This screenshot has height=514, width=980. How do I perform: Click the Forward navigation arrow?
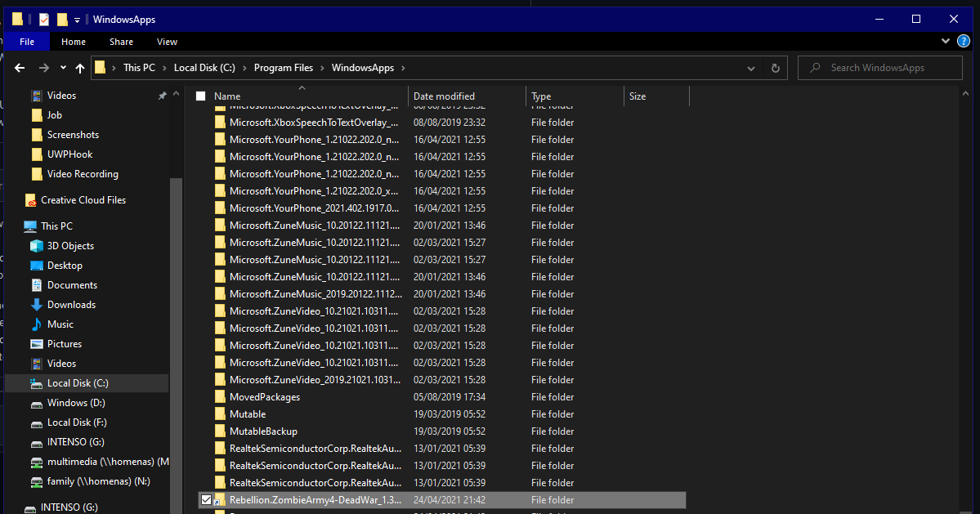point(44,68)
